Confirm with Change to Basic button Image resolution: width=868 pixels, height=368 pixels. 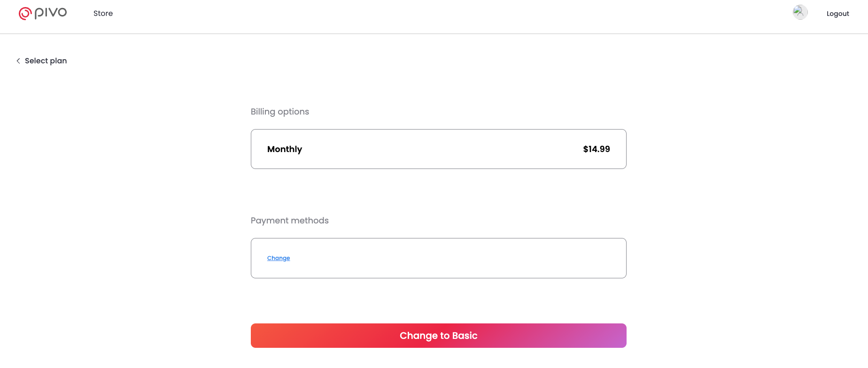[438, 336]
